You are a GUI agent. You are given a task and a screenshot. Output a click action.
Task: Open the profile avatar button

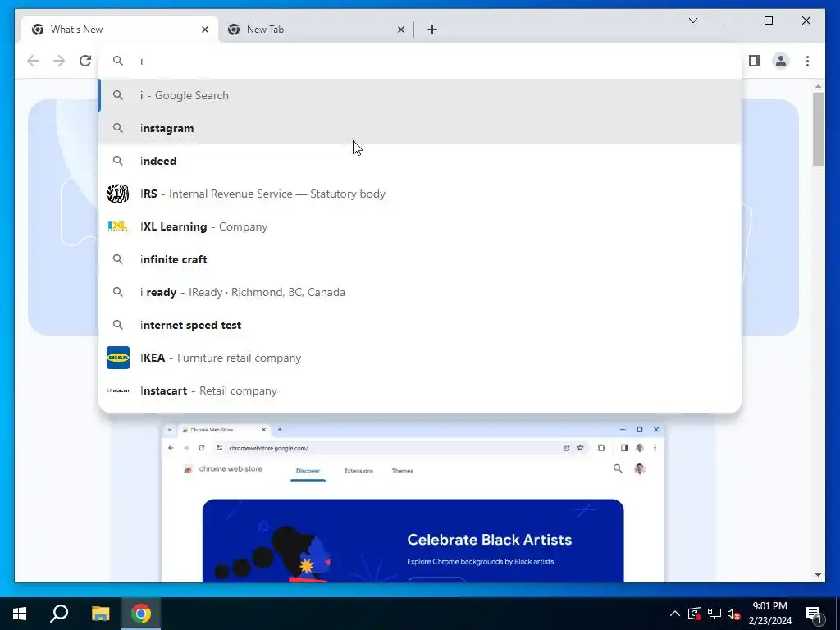coord(781,61)
